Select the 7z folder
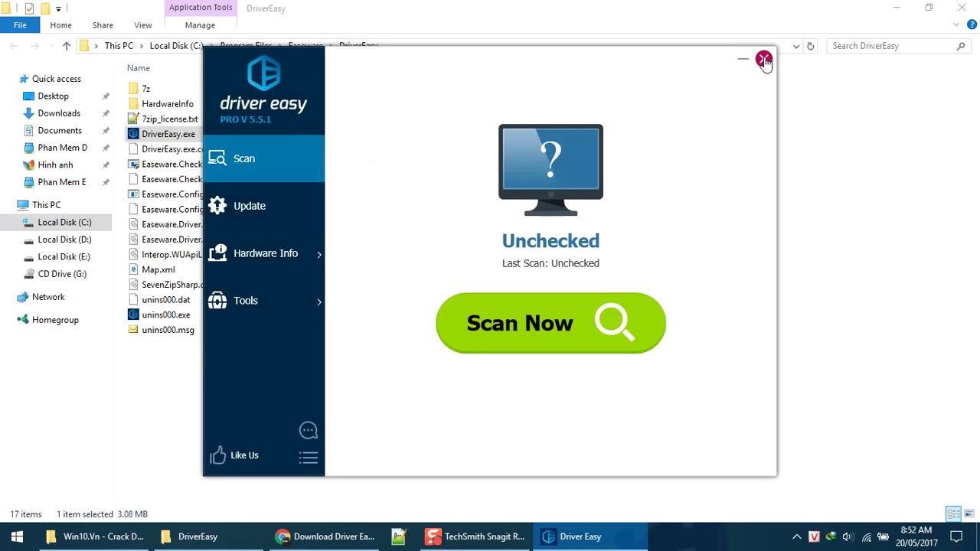980x551 pixels. 145,89
